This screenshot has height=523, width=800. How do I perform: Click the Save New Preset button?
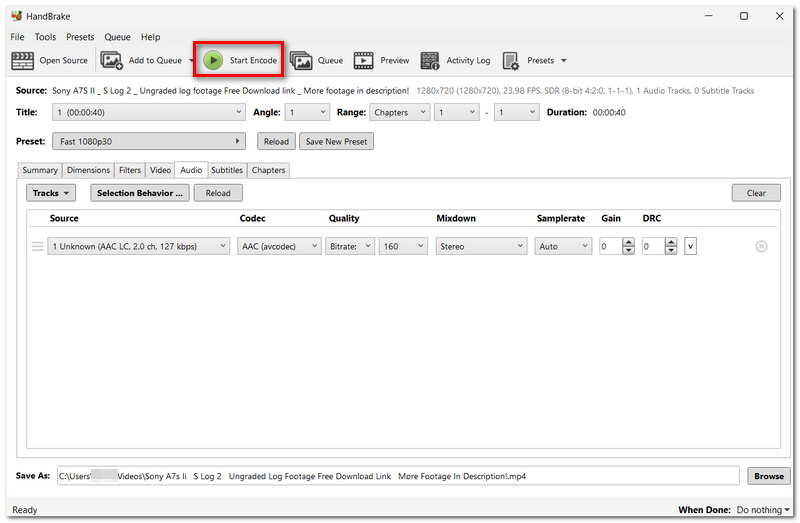click(x=336, y=141)
